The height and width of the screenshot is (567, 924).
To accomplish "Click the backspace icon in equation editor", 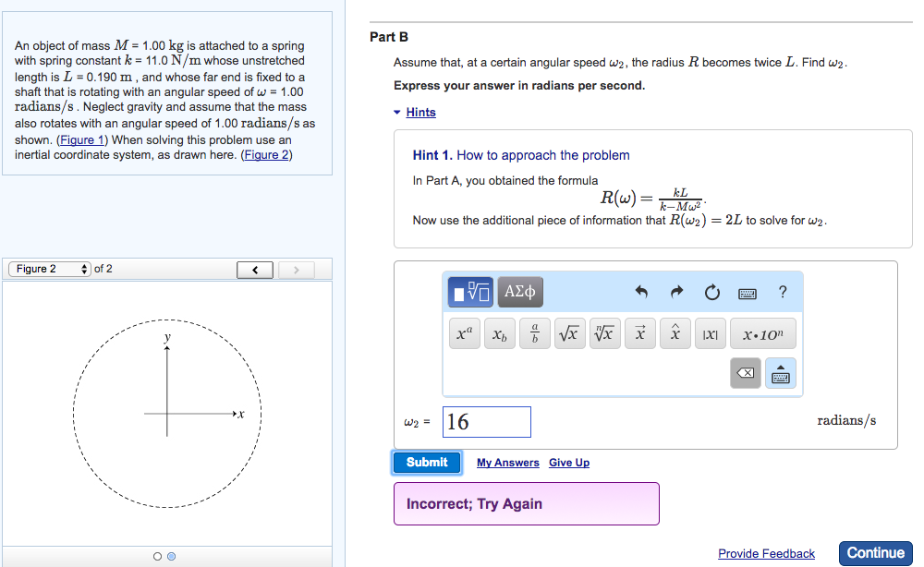I will [746, 373].
